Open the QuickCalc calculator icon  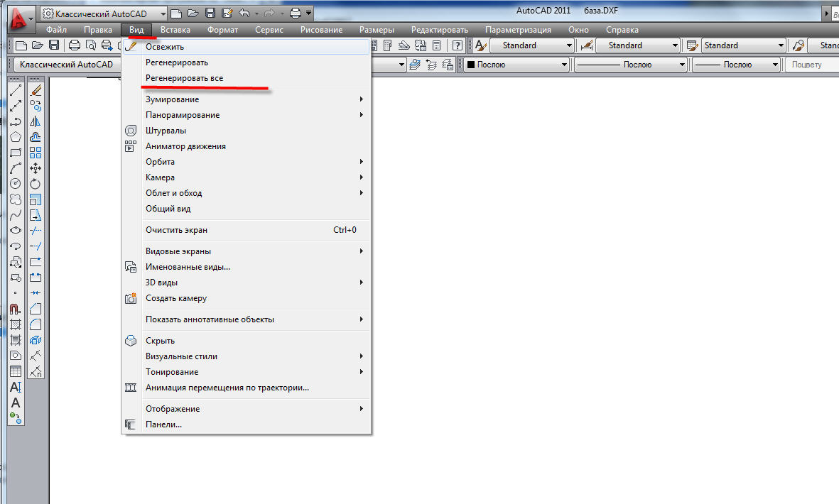[x=437, y=45]
